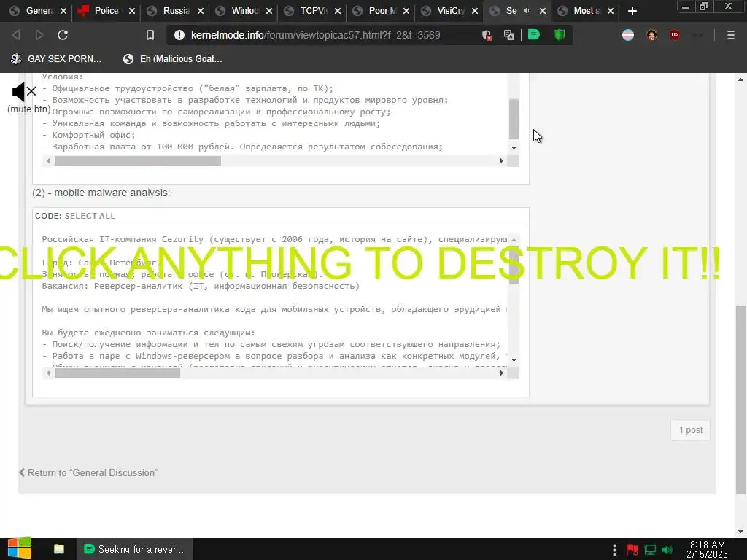Close the 'Police' tab
The height and width of the screenshot is (560, 747).
click(132, 11)
